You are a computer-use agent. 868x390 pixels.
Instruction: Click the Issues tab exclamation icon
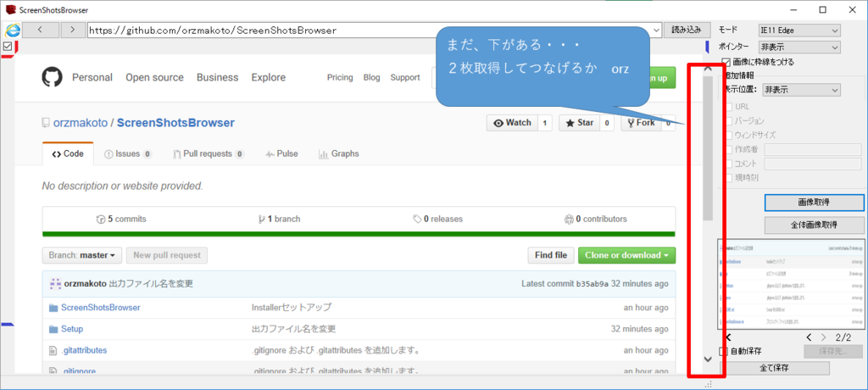108,154
